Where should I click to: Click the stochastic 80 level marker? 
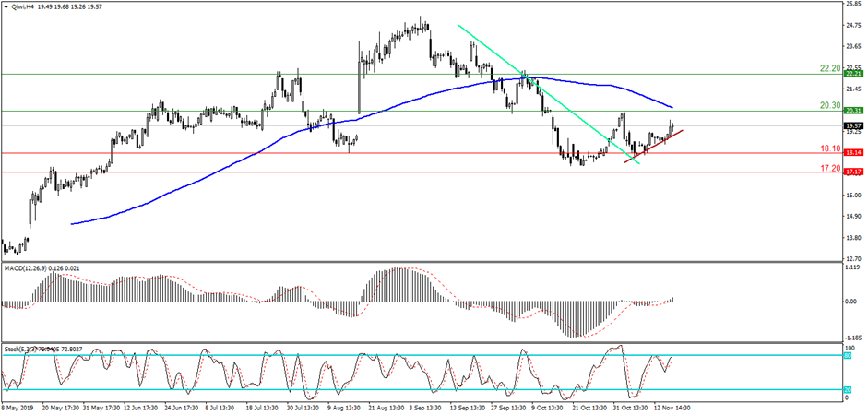coord(847,355)
